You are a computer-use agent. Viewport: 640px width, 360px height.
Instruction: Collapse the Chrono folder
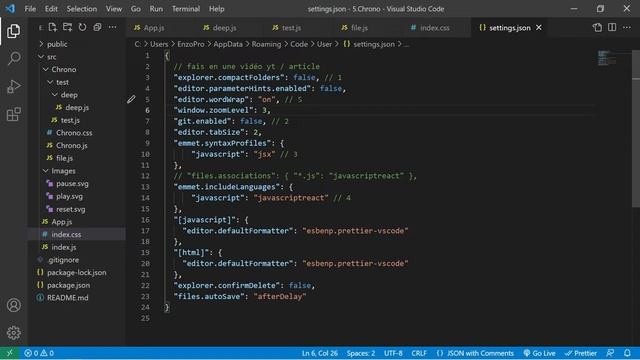point(77,69)
